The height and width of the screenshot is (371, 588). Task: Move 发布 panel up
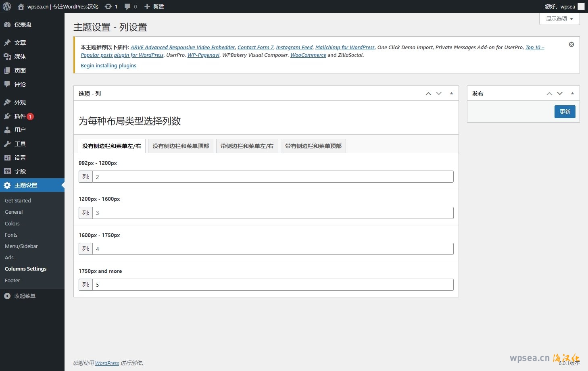[549, 94]
